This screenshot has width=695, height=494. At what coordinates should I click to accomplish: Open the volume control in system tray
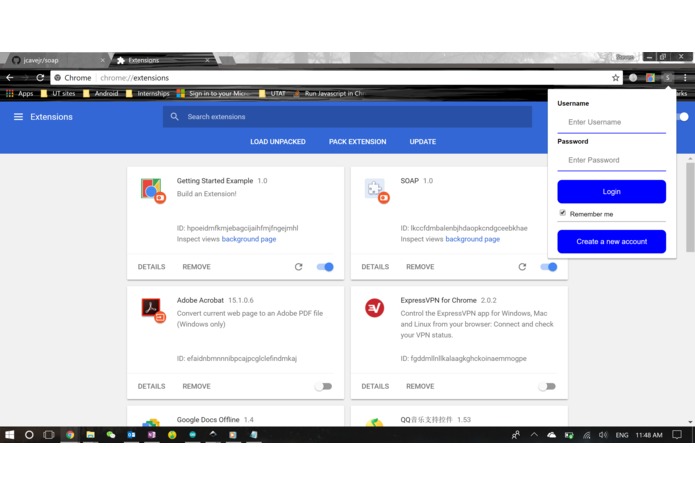[x=603, y=435]
